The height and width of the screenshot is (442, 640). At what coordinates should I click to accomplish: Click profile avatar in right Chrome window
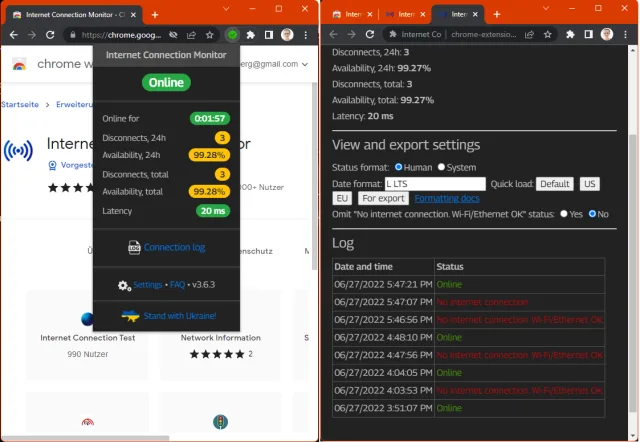[607, 35]
